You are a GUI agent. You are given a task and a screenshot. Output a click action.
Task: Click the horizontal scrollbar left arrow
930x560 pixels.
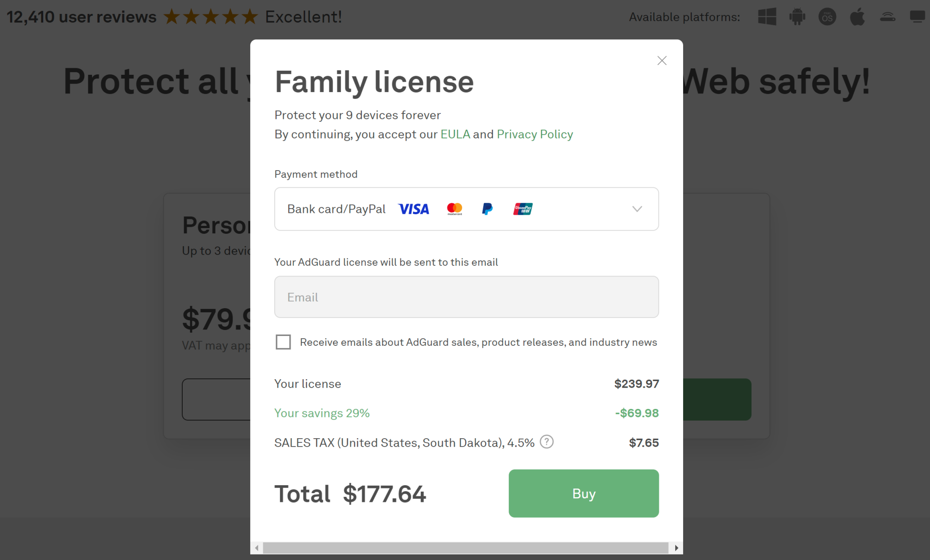click(257, 548)
